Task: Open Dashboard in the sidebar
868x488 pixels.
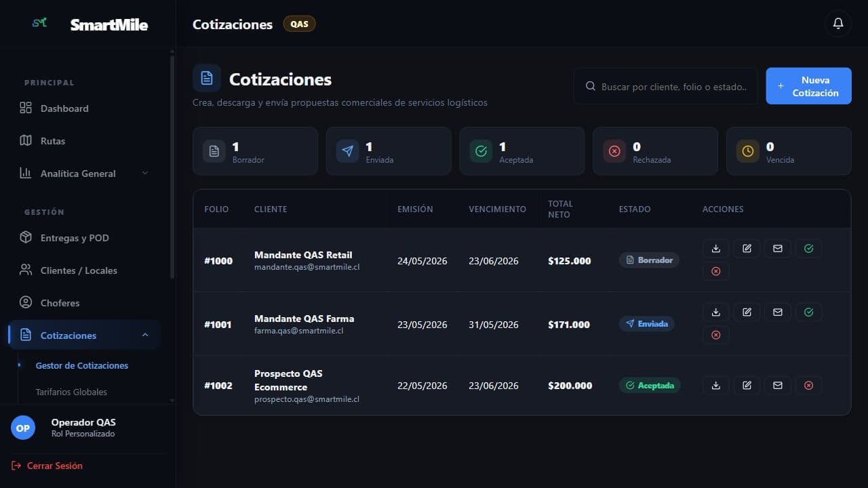Action: 84,108
